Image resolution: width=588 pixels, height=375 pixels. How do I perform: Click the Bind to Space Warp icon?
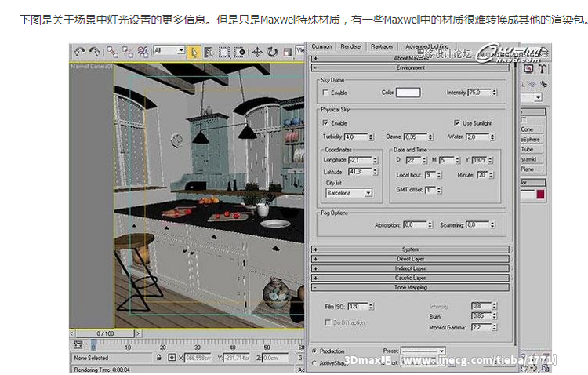(142, 52)
